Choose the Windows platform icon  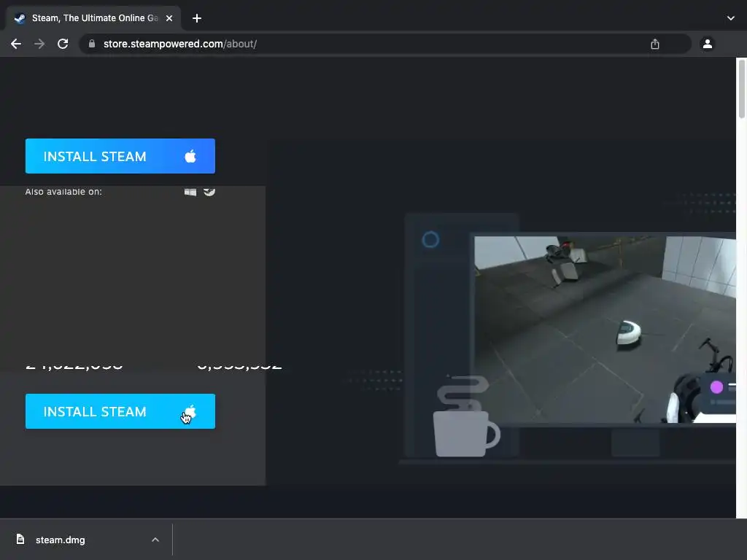coord(190,192)
